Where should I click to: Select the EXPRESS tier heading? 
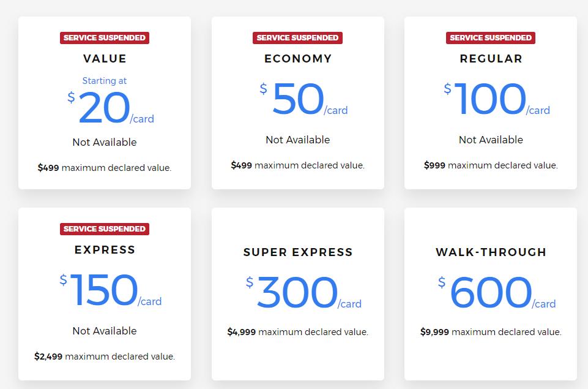pyautogui.click(x=105, y=250)
